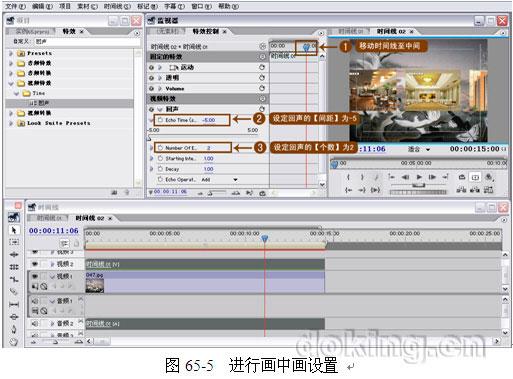Disable the 透明 effect toggle

pyautogui.click(x=152, y=78)
